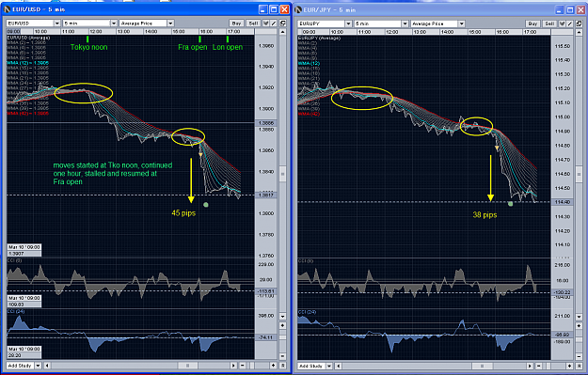The width and height of the screenshot is (588, 375).
Task: Click the CCI (24) label in EUR/USD window
Action: (x=15, y=312)
